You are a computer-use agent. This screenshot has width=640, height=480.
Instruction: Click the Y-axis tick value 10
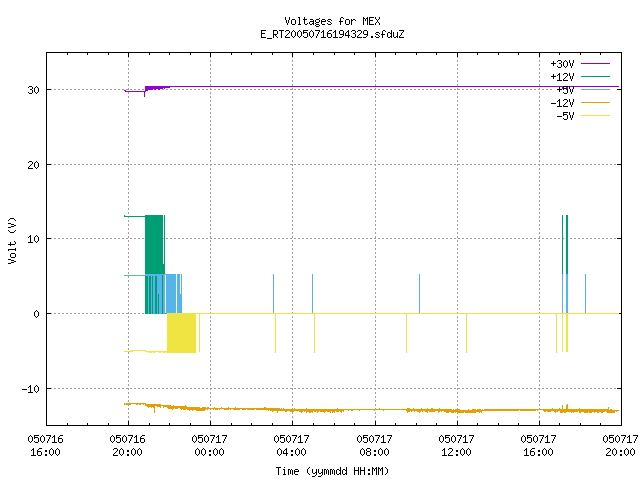pos(33,239)
